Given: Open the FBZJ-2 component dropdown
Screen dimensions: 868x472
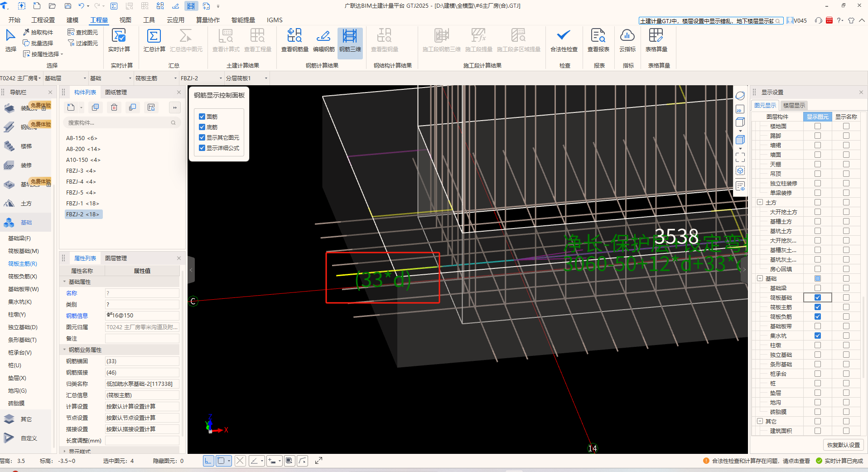Looking at the screenshot, I should (201, 78).
